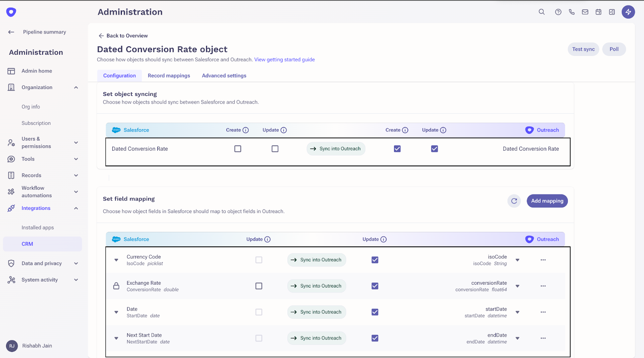This screenshot has width=644, height=358.
Task: Switch to the Configuration tab
Action: tap(120, 76)
